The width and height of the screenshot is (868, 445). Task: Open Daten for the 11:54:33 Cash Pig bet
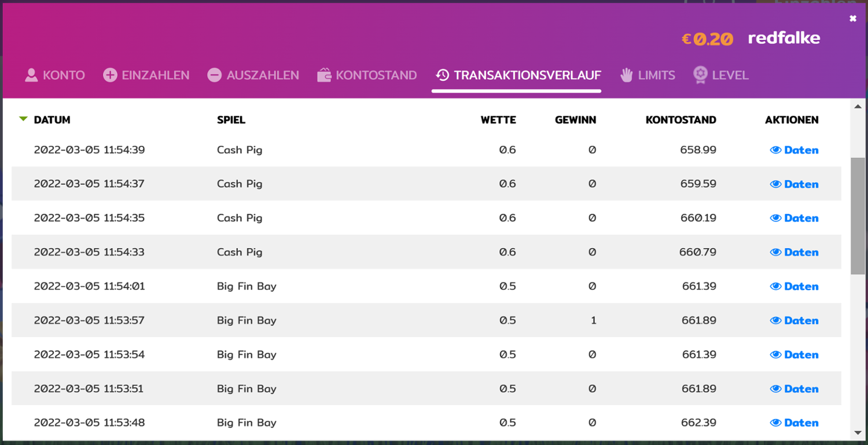794,252
